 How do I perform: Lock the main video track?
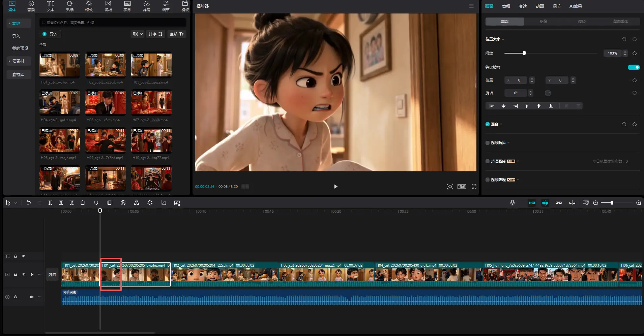[16, 274]
